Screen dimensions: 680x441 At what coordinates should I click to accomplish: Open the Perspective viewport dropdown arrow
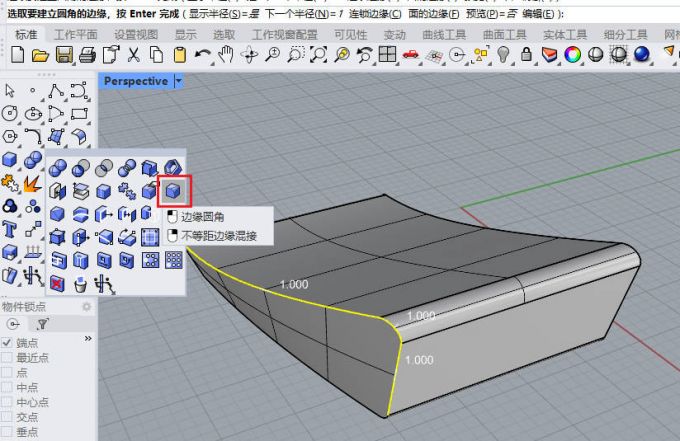coord(179,81)
